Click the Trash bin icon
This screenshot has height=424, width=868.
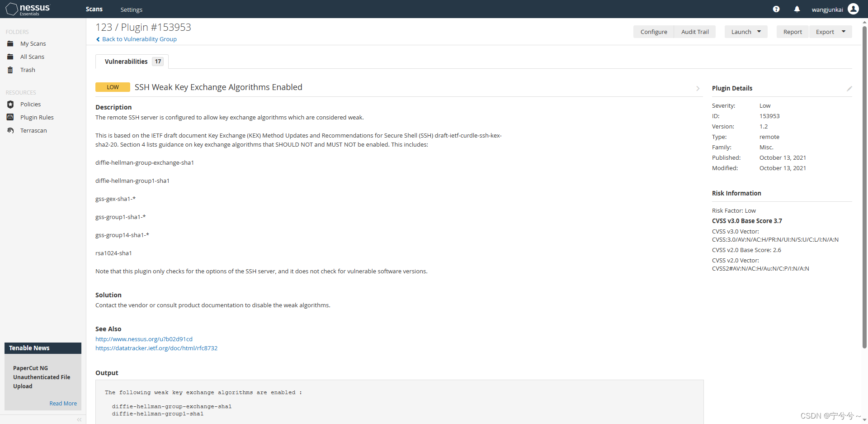10,70
